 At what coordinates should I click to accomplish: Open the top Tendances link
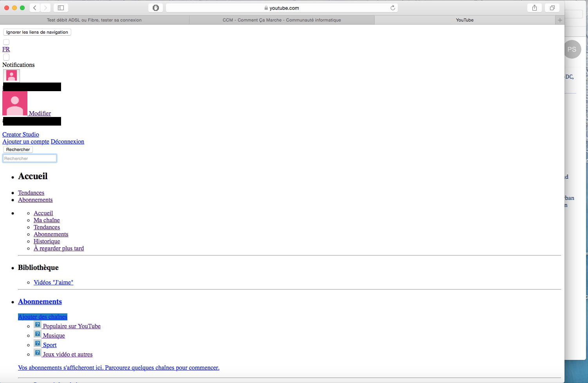coord(31,193)
